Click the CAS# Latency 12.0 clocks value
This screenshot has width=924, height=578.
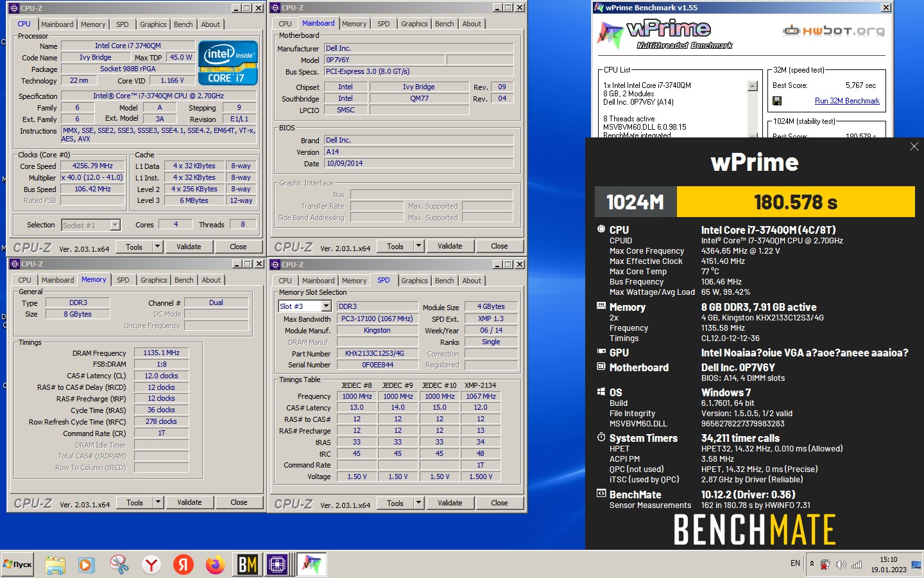click(x=161, y=376)
